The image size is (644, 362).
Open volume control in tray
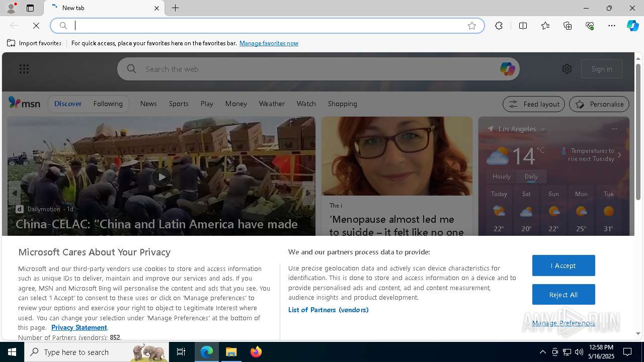coord(579,352)
